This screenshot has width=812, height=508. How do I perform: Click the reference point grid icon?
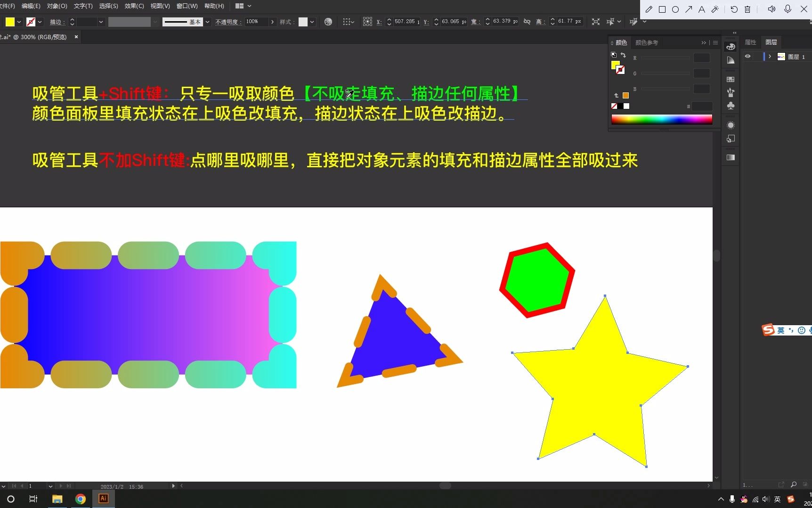pyautogui.click(x=367, y=22)
